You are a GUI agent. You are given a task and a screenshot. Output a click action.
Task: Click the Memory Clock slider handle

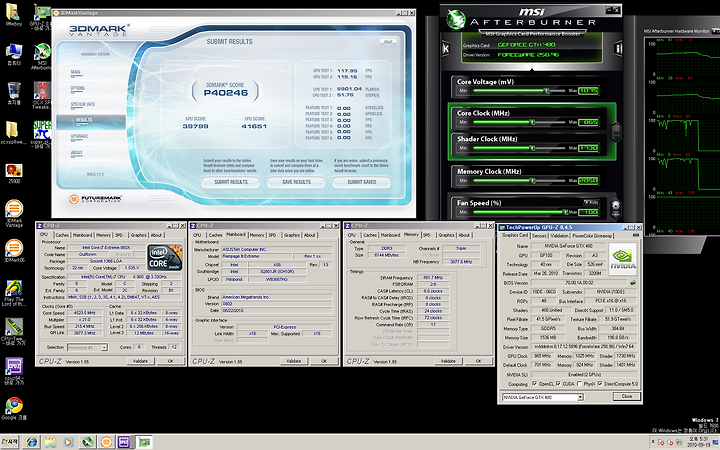click(532, 181)
